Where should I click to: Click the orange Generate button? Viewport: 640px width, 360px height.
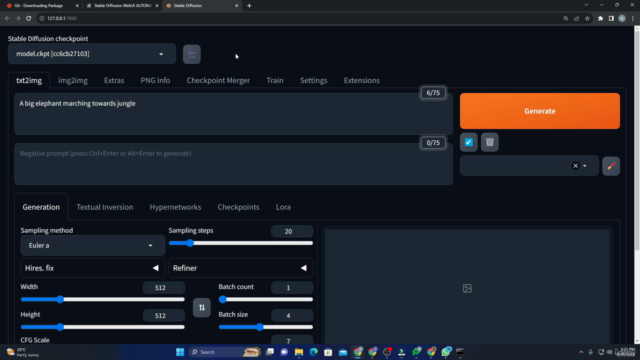(x=540, y=111)
